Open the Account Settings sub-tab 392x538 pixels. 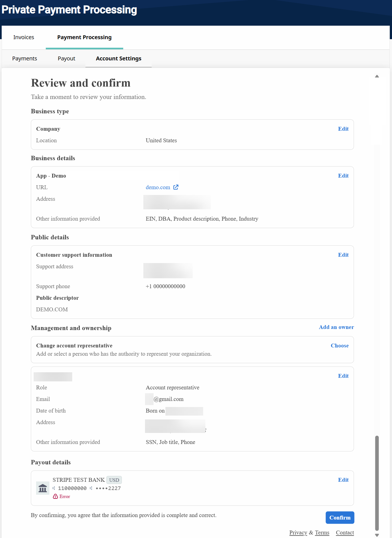pos(119,58)
